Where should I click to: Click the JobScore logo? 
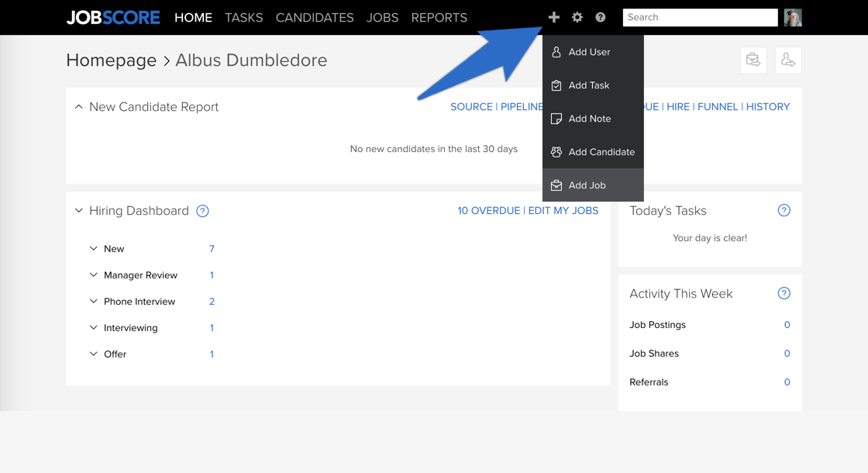click(x=113, y=18)
